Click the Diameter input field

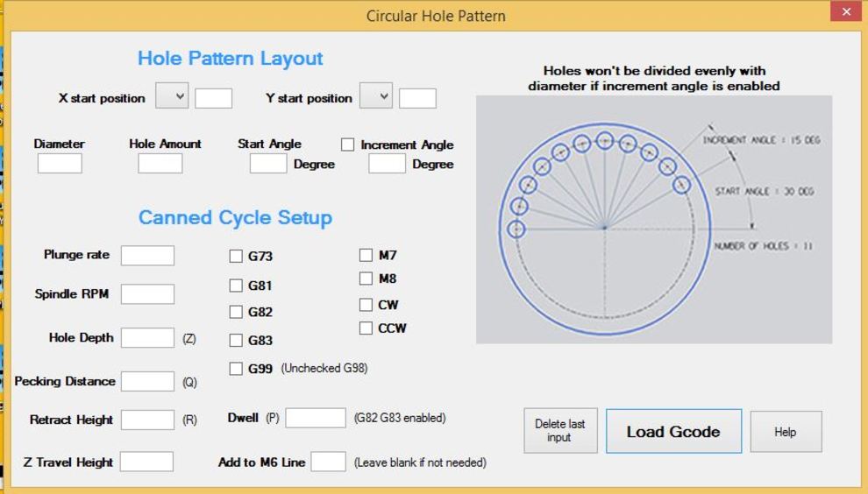coord(60,164)
